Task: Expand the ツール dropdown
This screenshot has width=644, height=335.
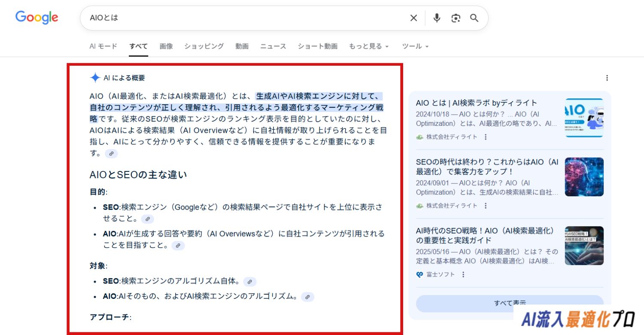Action: (x=415, y=46)
